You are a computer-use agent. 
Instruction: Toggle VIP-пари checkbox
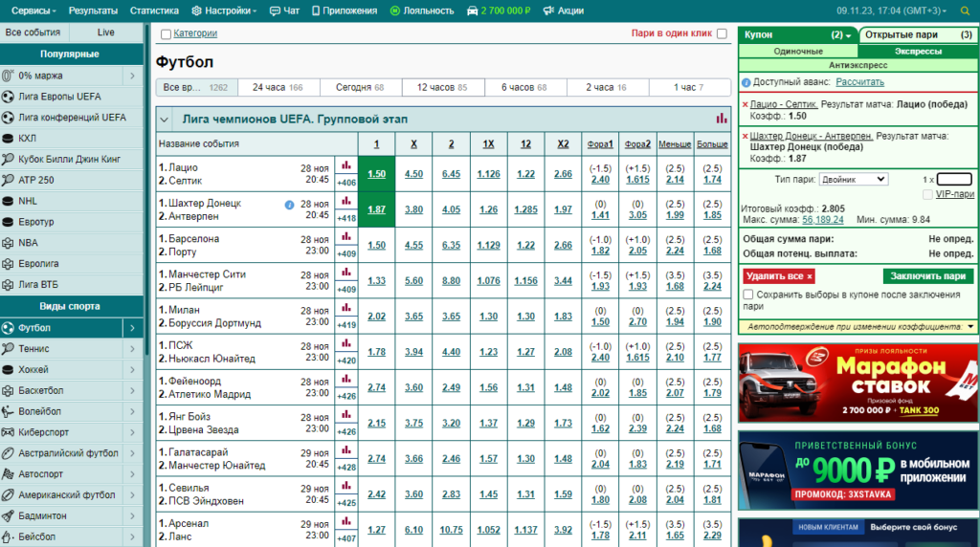coord(928,195)
